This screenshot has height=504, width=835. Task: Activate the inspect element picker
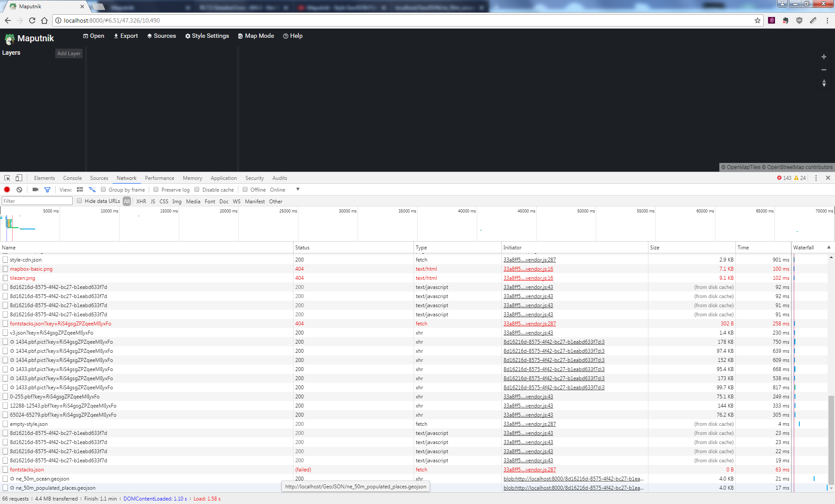tap(7, 178)
